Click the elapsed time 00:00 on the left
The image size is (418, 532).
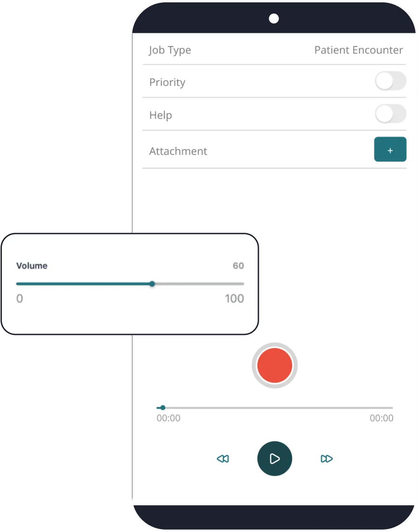[x=169, y=418]
